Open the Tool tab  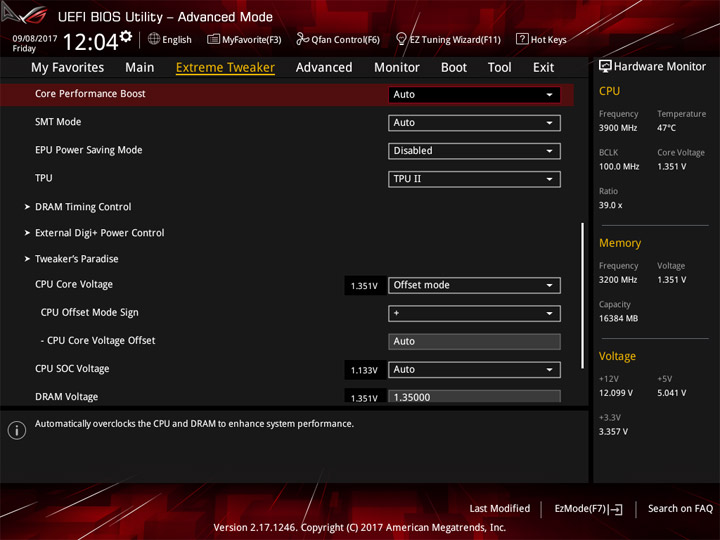pos(499,68)
